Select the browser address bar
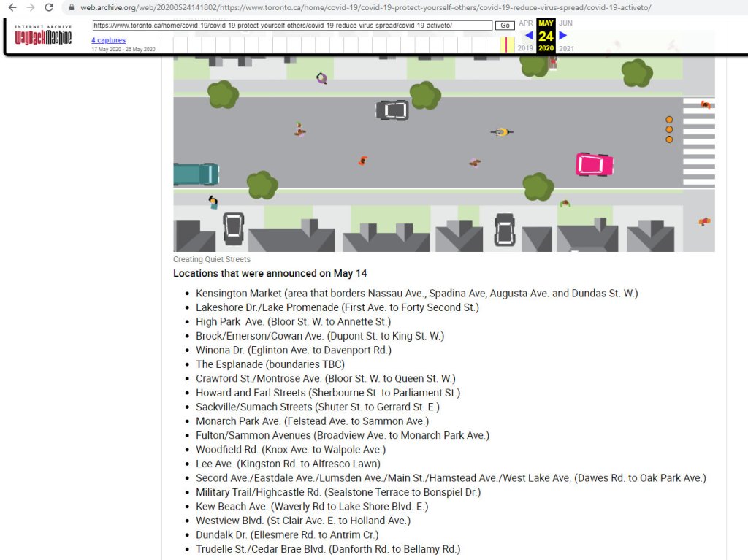 coord(365,7)
